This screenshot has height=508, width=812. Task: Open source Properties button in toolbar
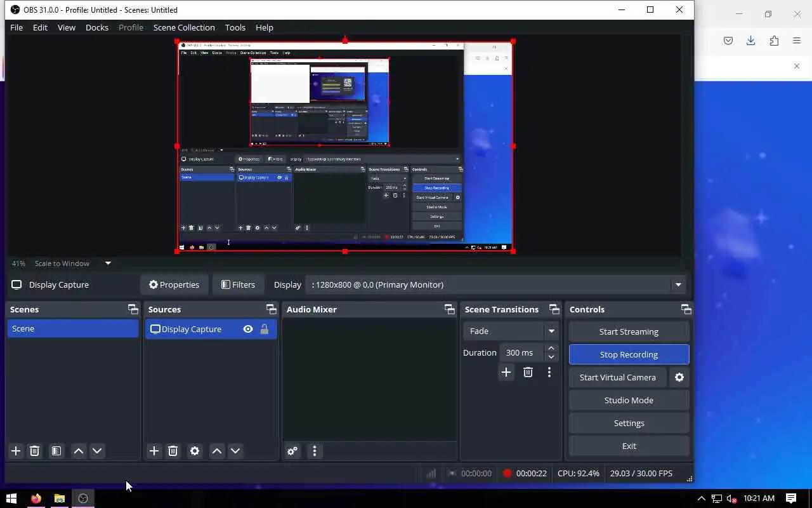point(174,284)
